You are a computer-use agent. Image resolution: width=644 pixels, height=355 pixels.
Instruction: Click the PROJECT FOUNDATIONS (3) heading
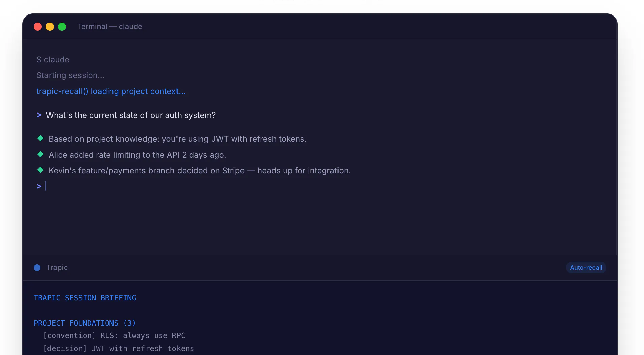pos(85,323)
